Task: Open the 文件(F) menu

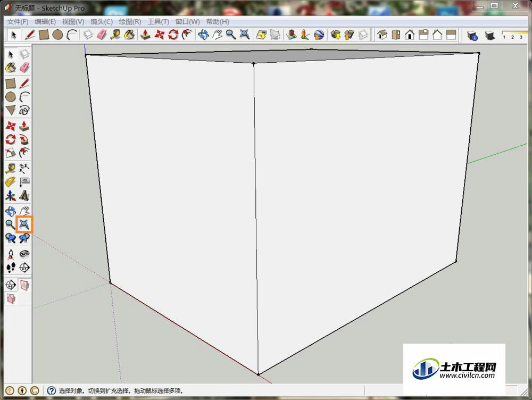Action: pyautogui.click(x=18, y=22)
